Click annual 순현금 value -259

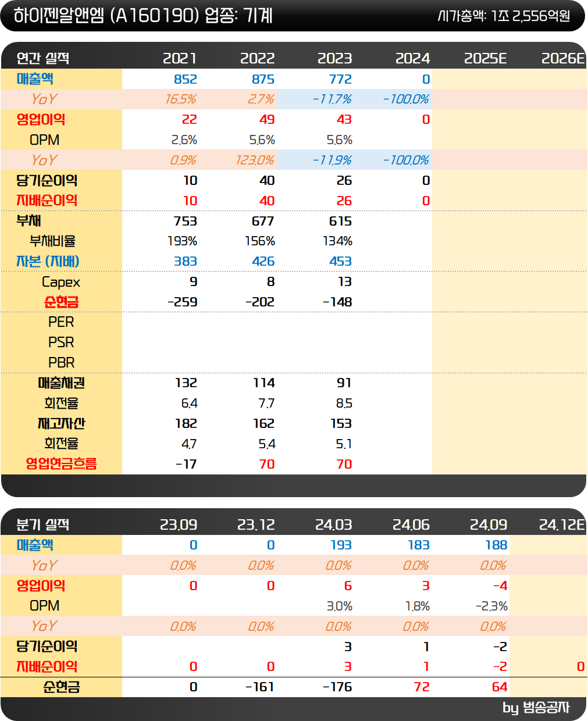pos(182,302)
